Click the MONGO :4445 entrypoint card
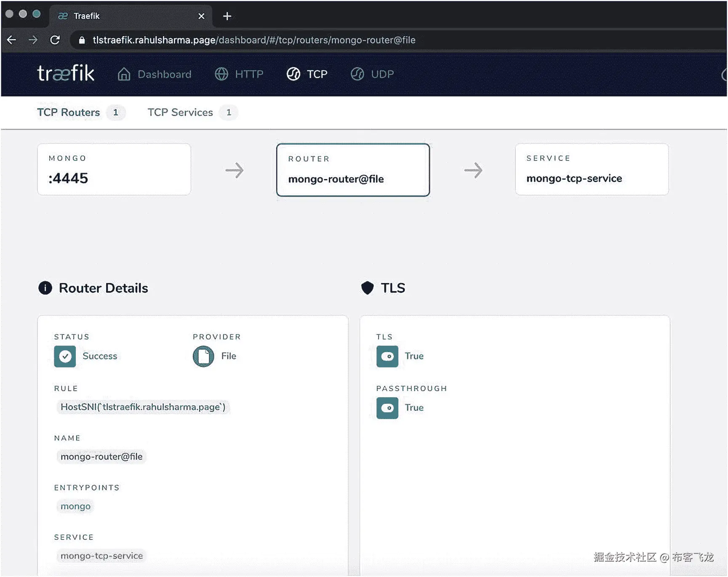This screenshot has height=577, width=728. [x=114, y=169]
